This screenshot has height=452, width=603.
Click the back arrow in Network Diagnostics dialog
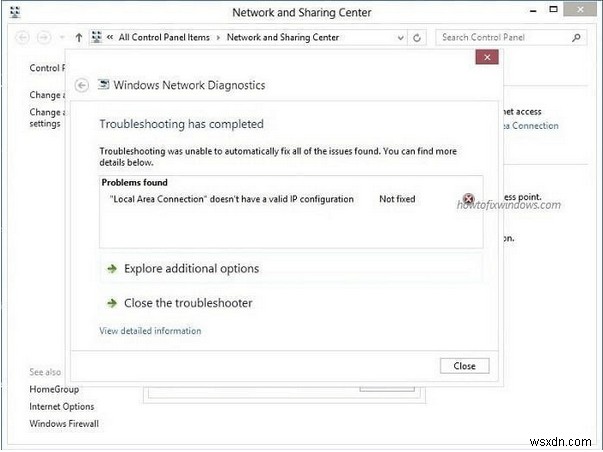click(x=82, y=85)
